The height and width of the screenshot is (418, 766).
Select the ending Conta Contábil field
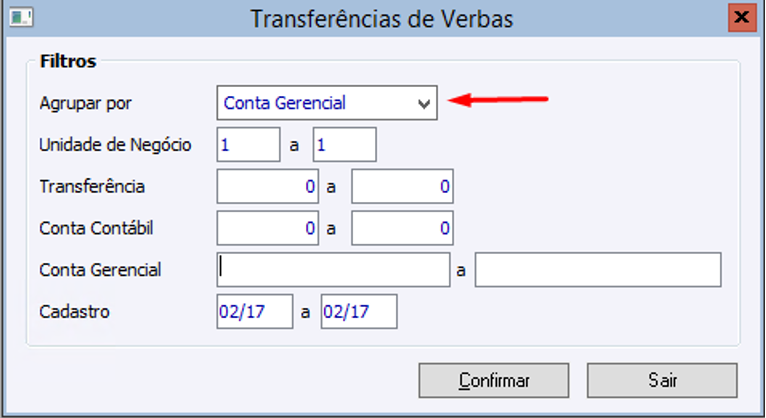click(403, 228)
